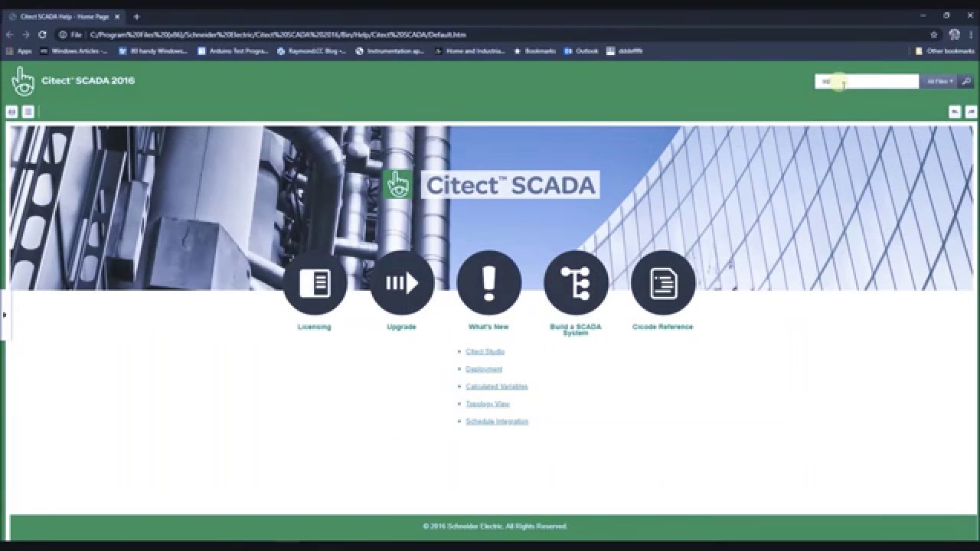Click the browser address bar URL
This screenshot has width=980, height=551.
[x=278, y=34]
